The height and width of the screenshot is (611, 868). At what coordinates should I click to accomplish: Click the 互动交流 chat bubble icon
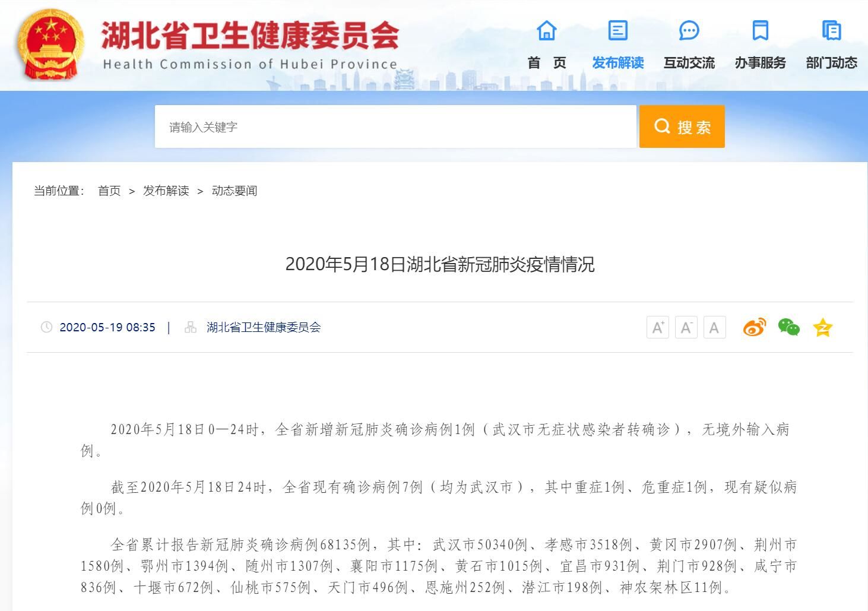click(689, 30)
